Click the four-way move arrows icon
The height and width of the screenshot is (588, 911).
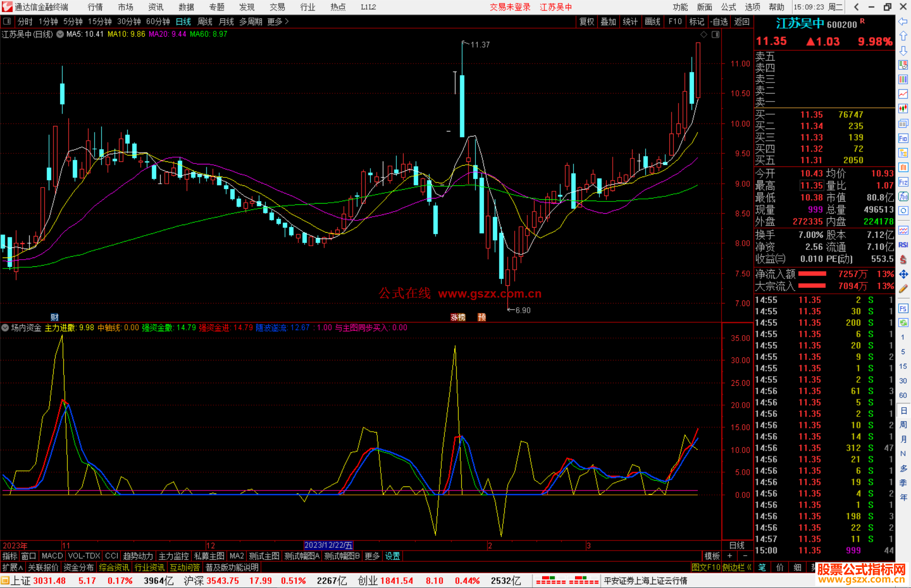click(903, 274)
